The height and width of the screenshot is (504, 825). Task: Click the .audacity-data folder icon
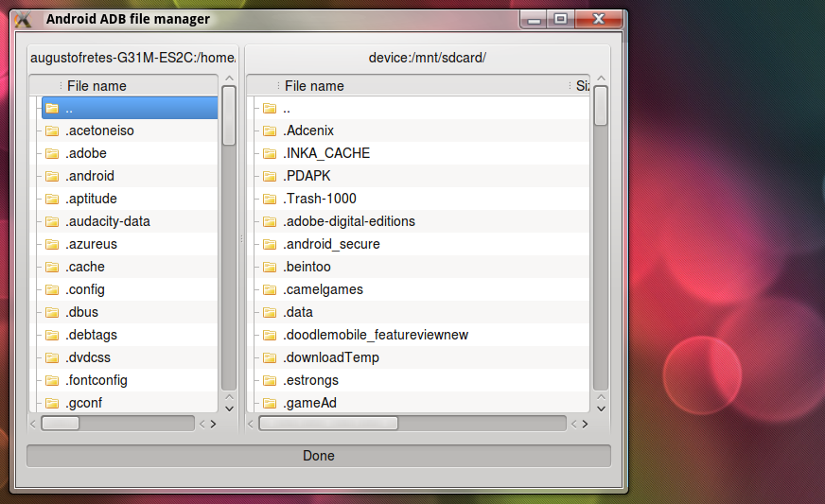click(51, 221)
